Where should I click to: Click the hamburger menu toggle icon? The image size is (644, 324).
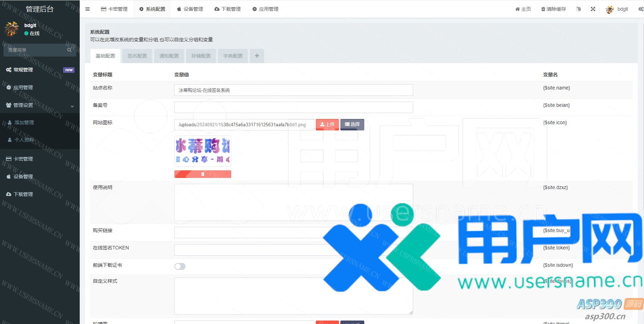tap(87, 9)
